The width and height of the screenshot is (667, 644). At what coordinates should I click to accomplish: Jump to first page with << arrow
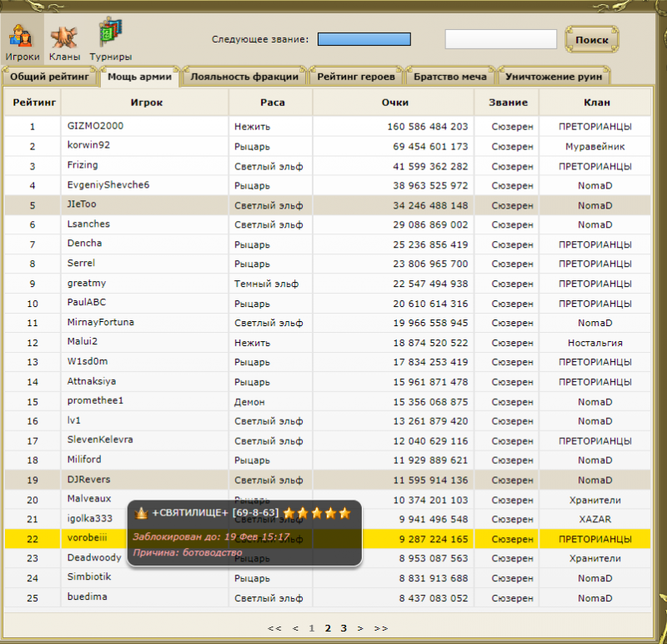(x=274, y=628)
